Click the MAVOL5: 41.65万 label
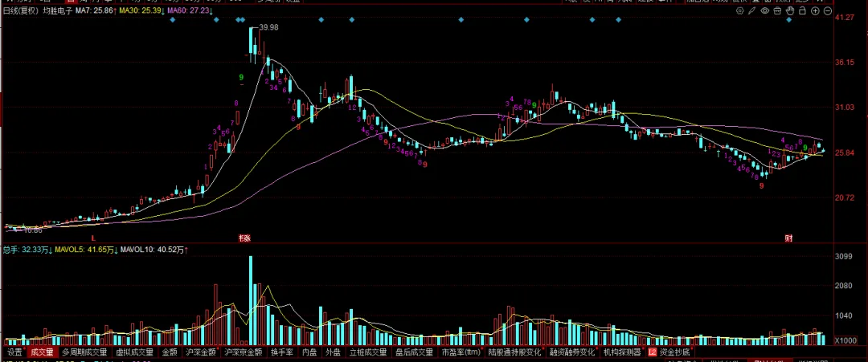The height and width of the screenshot is (362, 868). tap(86, 250)
